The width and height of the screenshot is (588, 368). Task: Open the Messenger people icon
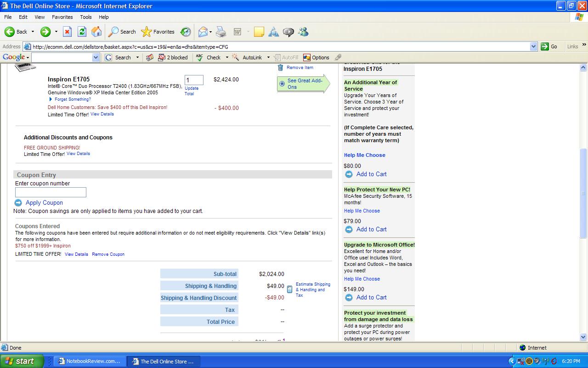(x=303, y=32)
